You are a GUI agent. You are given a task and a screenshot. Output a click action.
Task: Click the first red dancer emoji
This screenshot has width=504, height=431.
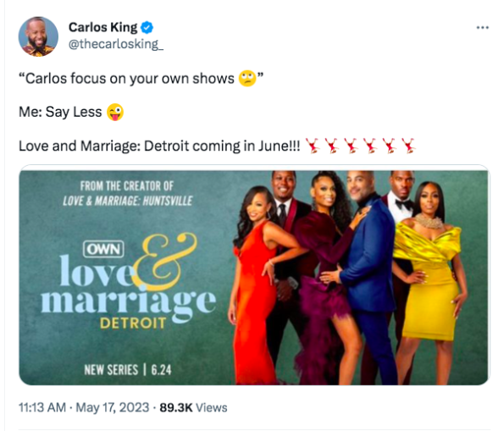pos(313,146)
